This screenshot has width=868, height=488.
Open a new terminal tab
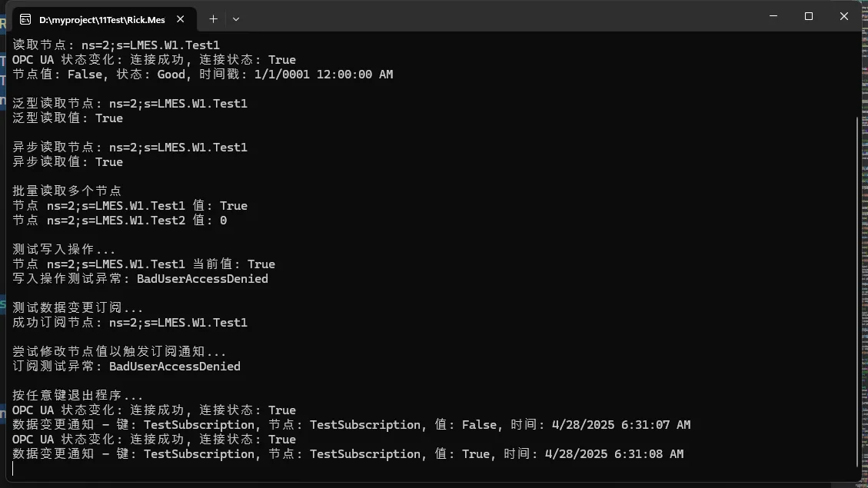tap(213, 18)
